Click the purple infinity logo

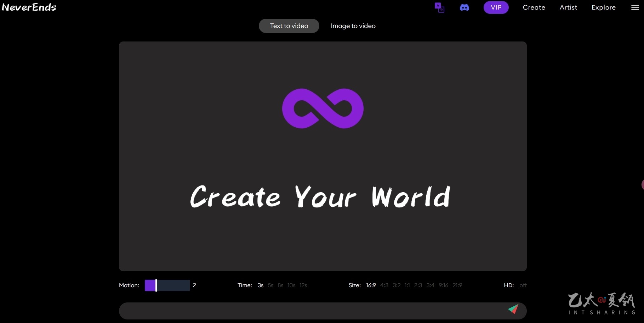(x=323, y=108)
